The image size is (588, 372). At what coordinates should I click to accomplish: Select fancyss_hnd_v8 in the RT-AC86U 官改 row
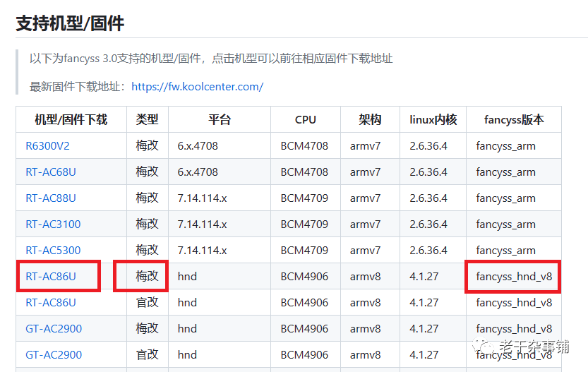tap(514, 303)
